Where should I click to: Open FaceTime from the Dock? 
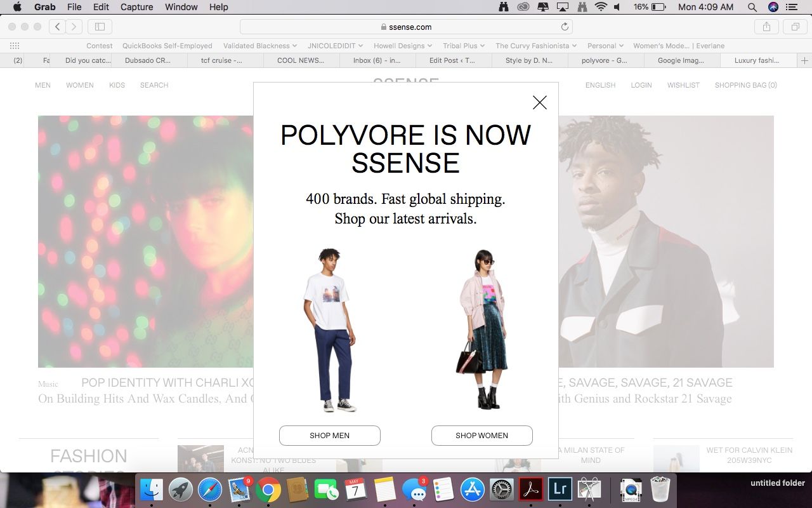click(x=327, y=490)
